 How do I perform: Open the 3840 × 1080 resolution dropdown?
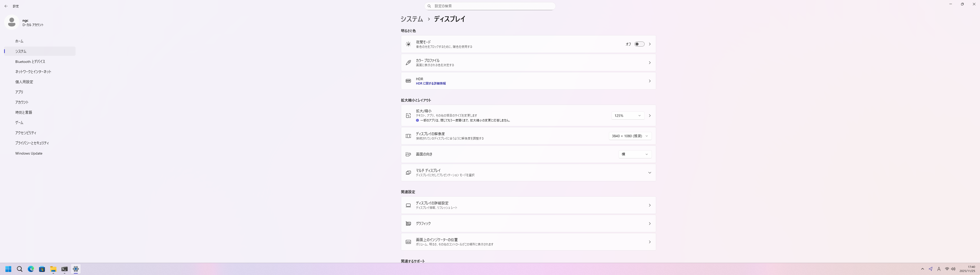(x=630, y=136)
